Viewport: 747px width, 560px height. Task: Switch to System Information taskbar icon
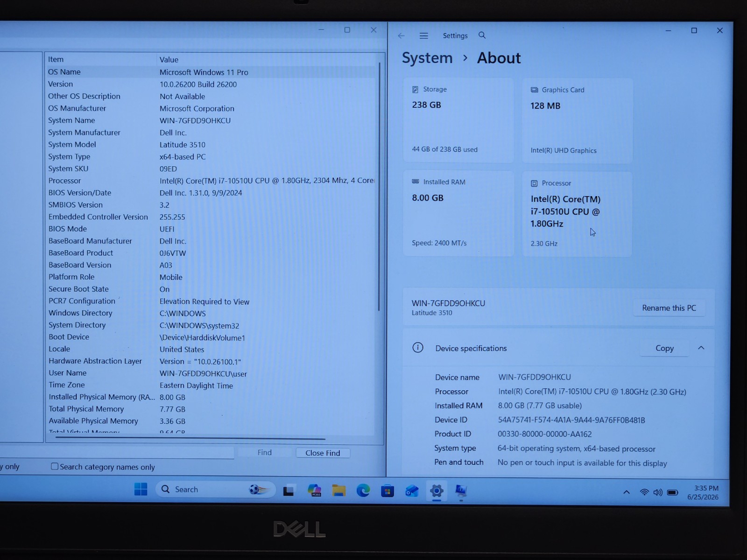coord(461,490)
